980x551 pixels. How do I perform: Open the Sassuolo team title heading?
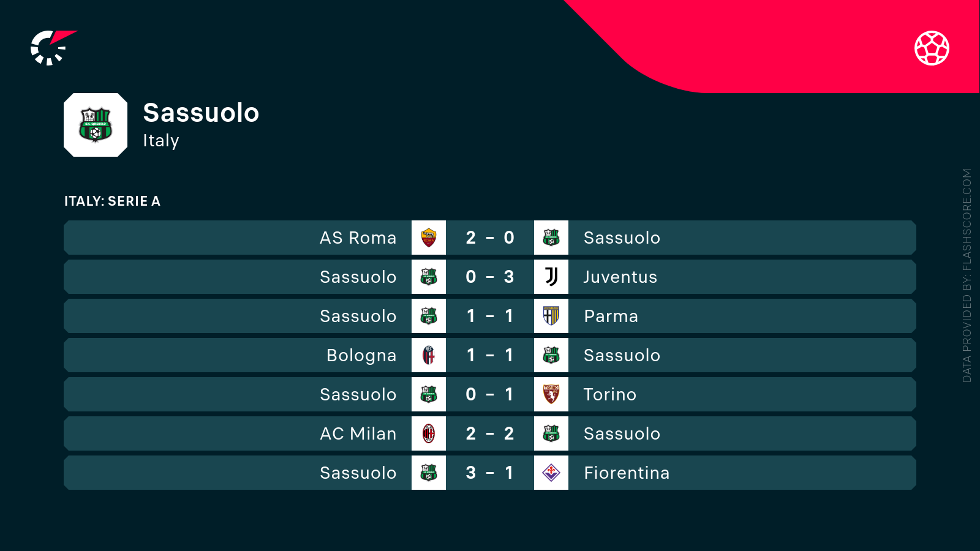point(201,113)
